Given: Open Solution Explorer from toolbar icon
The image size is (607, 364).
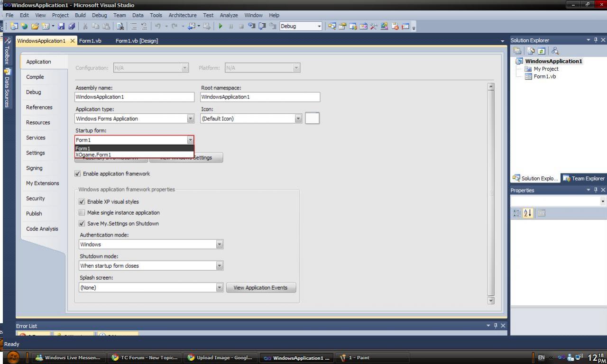Looking at the screenshot, I should pos(332,26).
